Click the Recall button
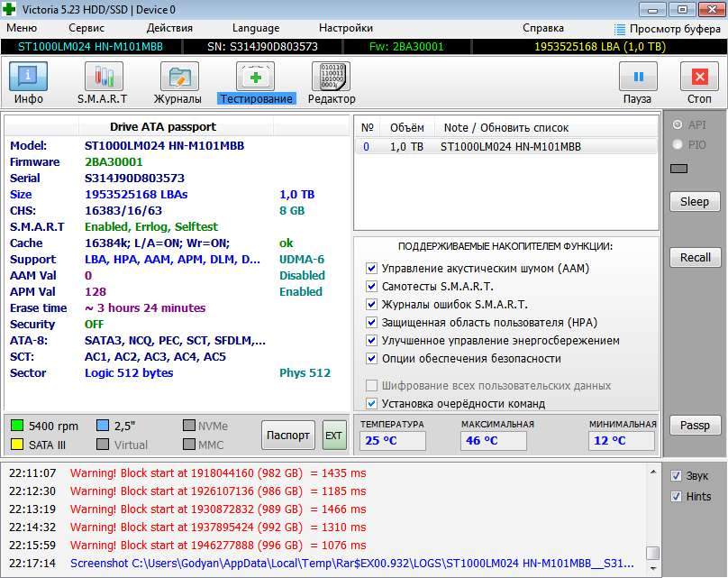Screen dimensions: 728x578 694,258
